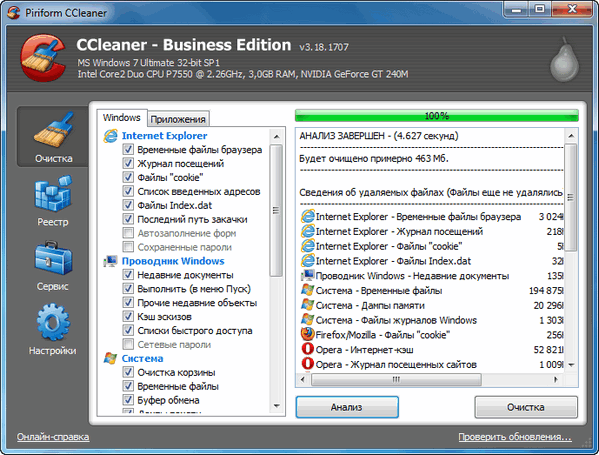Image resolution: width=599 pixels, height=455 pixels.
Task: Toggle Файлы "cookie" checkbox under Internet Explorer
Action: [x=128, y=177]
